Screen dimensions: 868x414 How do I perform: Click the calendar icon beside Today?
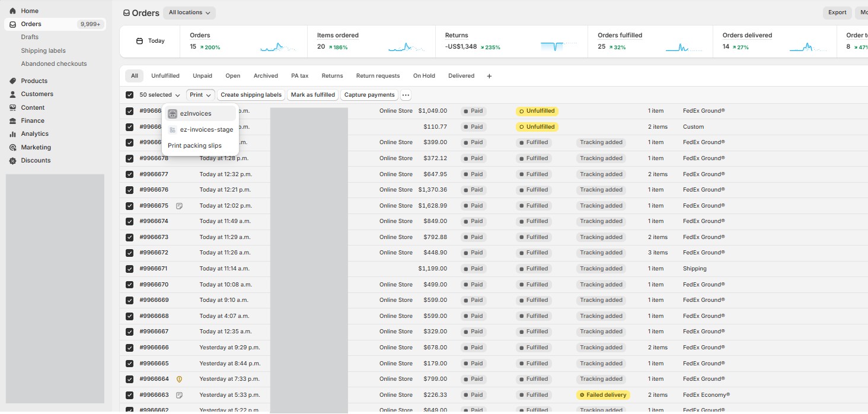(x=140, y=41)
